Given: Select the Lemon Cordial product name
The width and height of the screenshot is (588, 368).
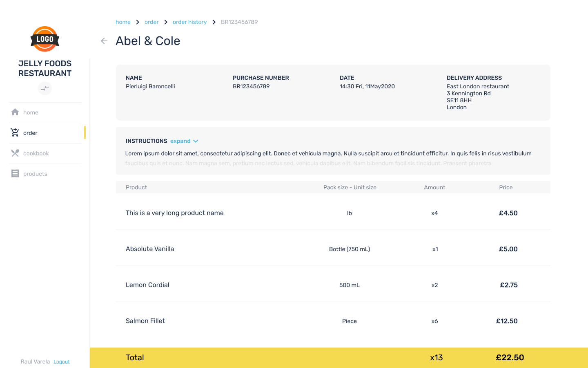Looking at the screenshot, I should pyautogui.click(x=147, y=285).
